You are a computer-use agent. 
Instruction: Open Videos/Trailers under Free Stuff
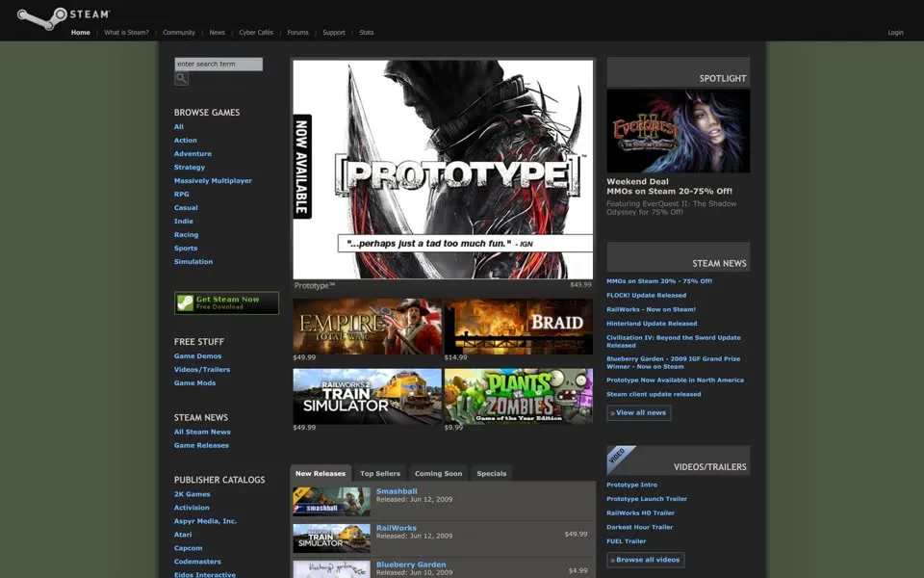[x=201, y=370]
